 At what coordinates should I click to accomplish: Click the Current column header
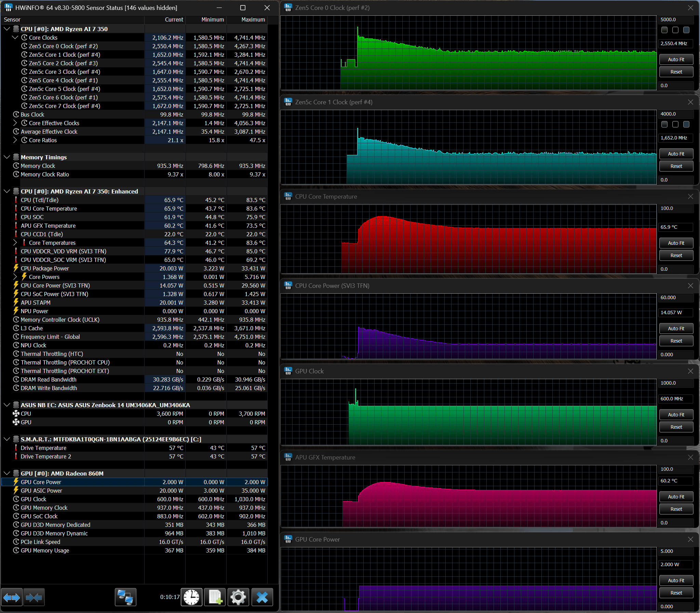[x=174, y=19]
